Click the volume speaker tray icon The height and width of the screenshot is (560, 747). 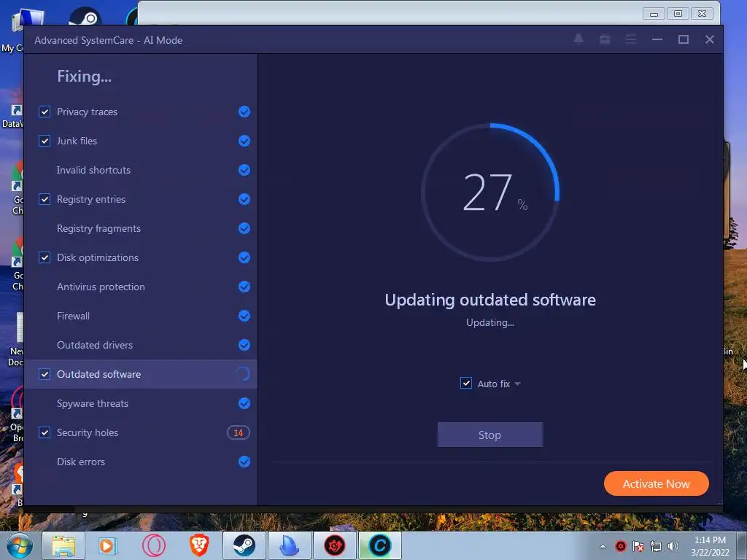point(673,546)
